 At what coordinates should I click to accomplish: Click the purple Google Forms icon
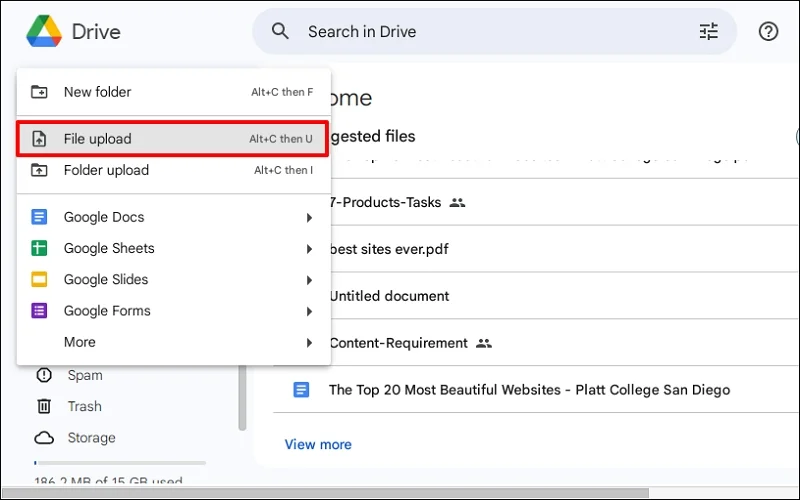(39, 311)
